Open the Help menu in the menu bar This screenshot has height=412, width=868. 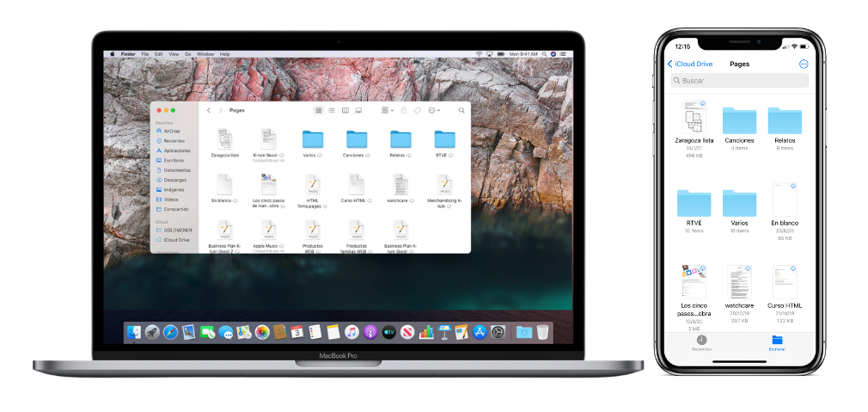[225, 54]
